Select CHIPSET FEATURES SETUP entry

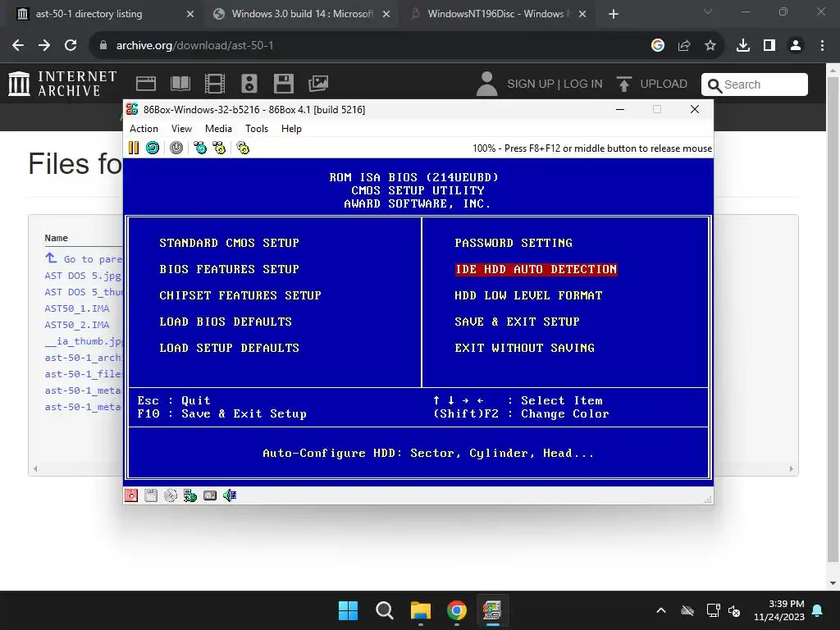pyautogui.click(x=240, y=295)
